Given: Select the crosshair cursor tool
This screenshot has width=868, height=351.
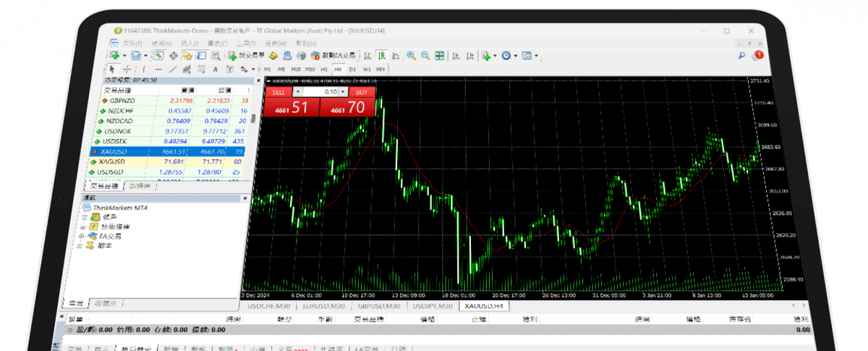Looking at the screenshot, I should point(127,69).
